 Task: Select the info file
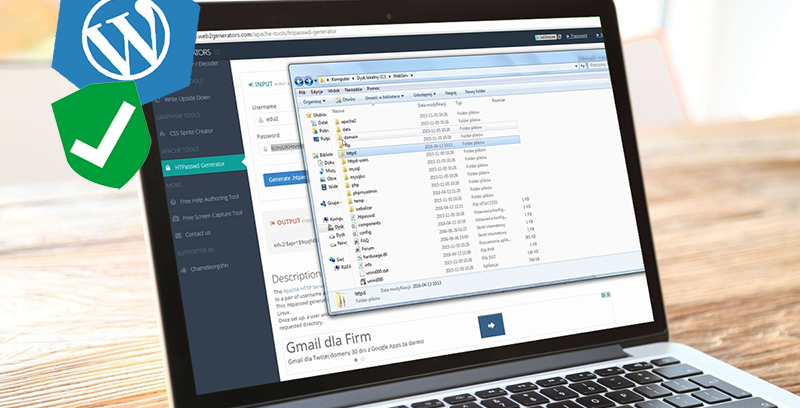click(x=365, y=265)
